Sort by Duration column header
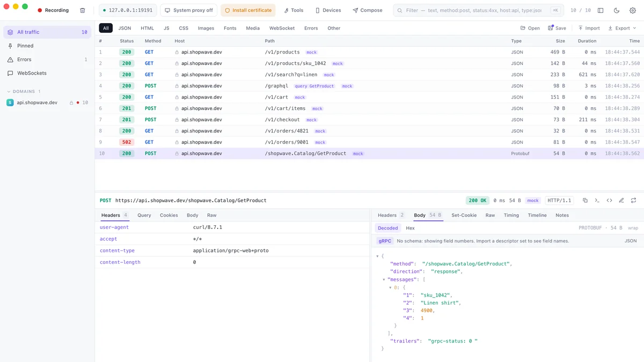Viewport: 644px width, 362px height. click(587, 41)
